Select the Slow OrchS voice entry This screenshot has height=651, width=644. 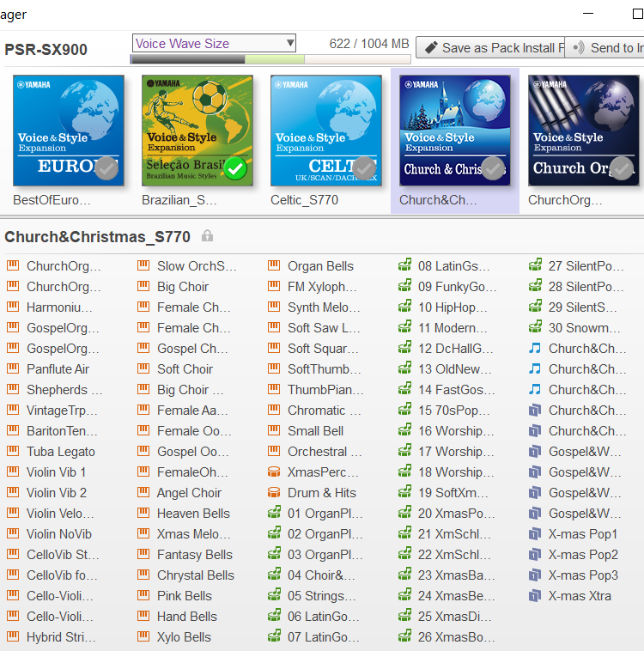tap(187, 265)
